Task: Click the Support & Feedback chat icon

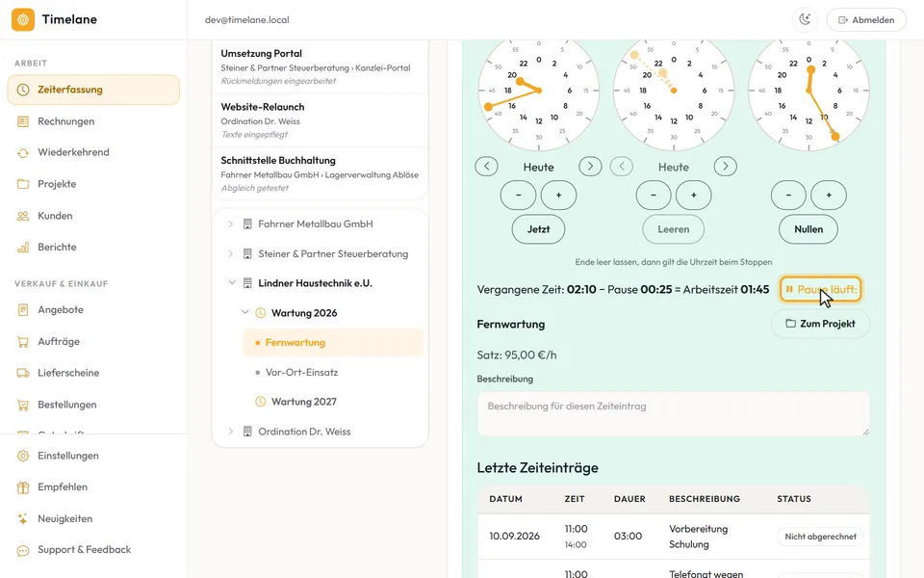Action: (23, 550)
